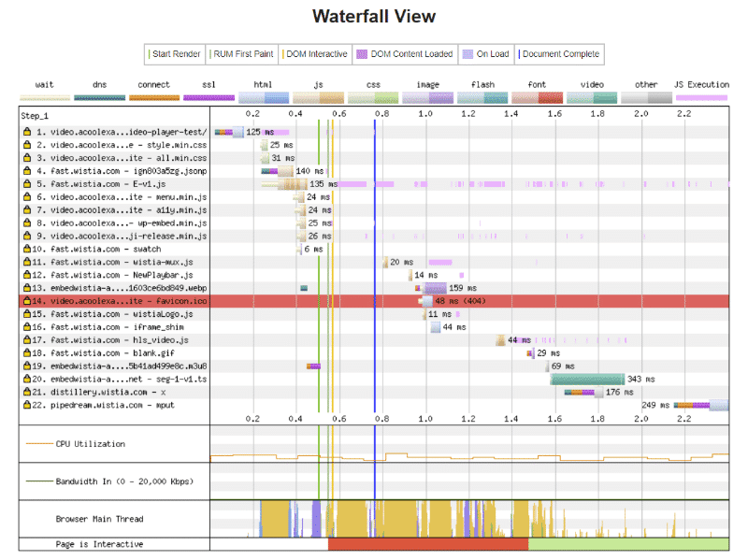Click the 159 ms webp image bar
Screen dimensions: 748x560
[x=431, y=288]
